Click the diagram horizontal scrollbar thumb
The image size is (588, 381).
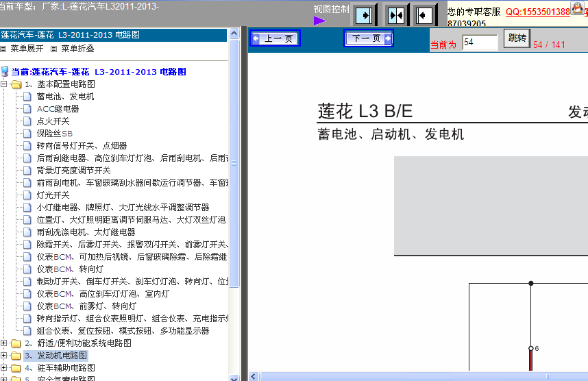(x=424, y=376)
